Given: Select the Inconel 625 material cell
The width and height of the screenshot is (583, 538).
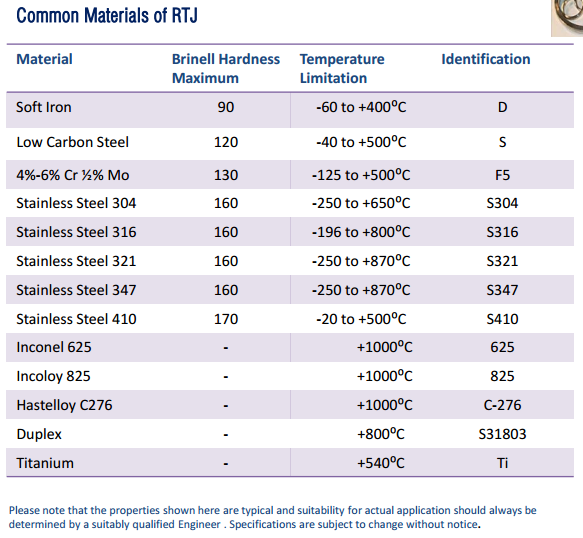Looking at the screenshot, I should 54,347.
